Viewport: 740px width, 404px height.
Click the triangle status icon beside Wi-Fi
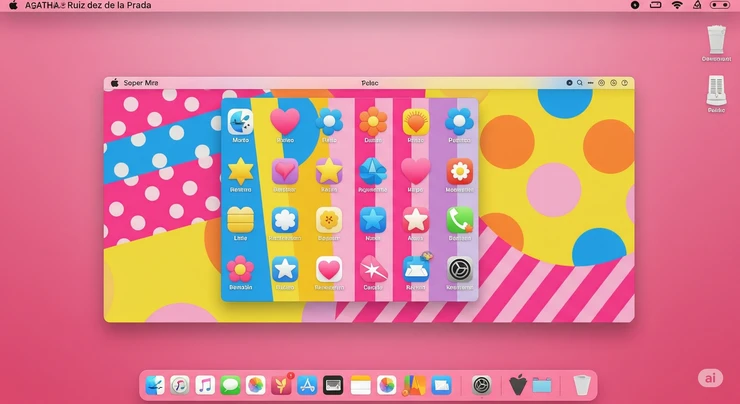(697, 5)
